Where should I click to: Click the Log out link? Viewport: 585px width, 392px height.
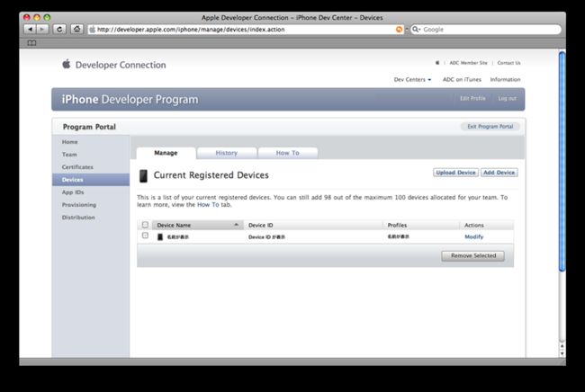pyautogui.click(x=507, y=98)
